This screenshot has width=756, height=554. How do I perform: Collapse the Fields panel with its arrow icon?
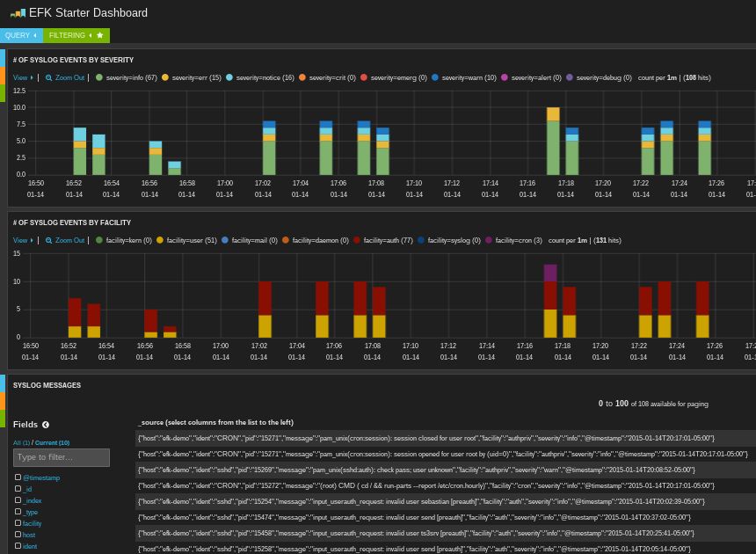(45, 424)
